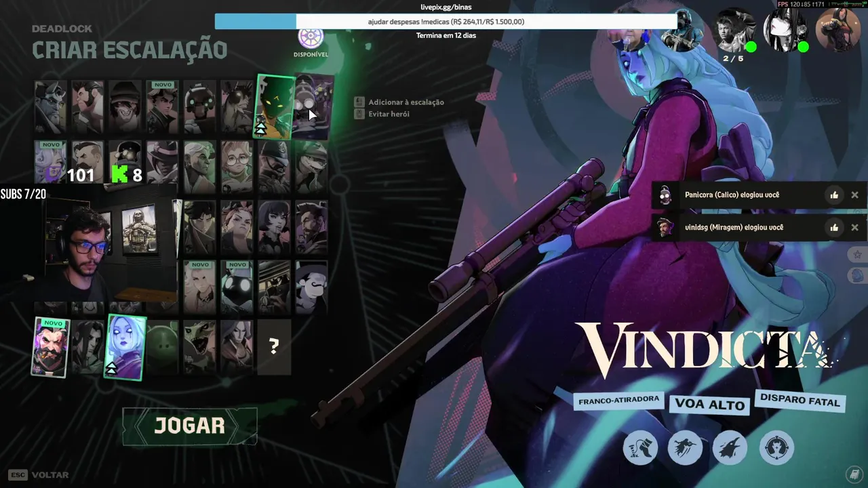Click the blue globe icon below the star
Screen dimensions: 868x488
pyautogui.click(x=858, y=275)
